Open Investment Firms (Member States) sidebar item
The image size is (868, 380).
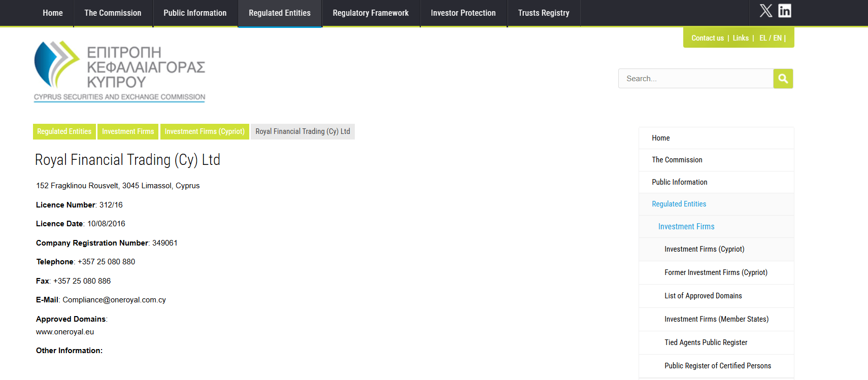pos(716,319)
